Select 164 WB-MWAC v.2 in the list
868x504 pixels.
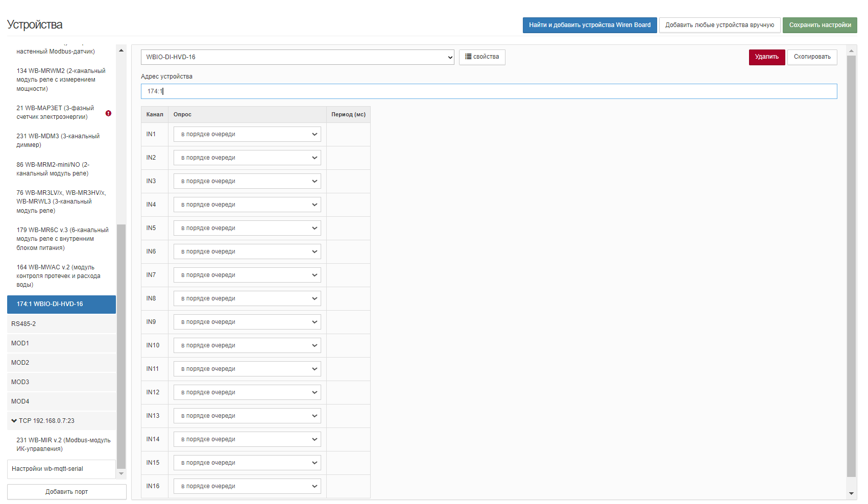(61, 276)
